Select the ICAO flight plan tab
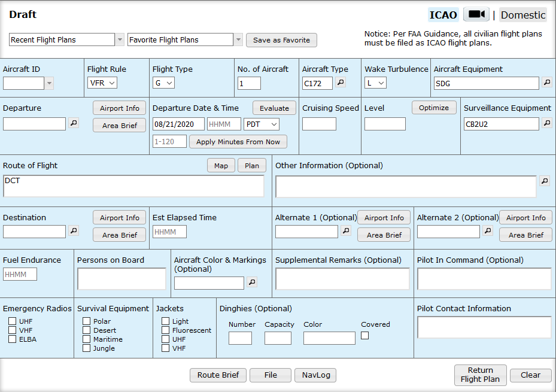Viewport: 556px width, 392px height. 443,15
